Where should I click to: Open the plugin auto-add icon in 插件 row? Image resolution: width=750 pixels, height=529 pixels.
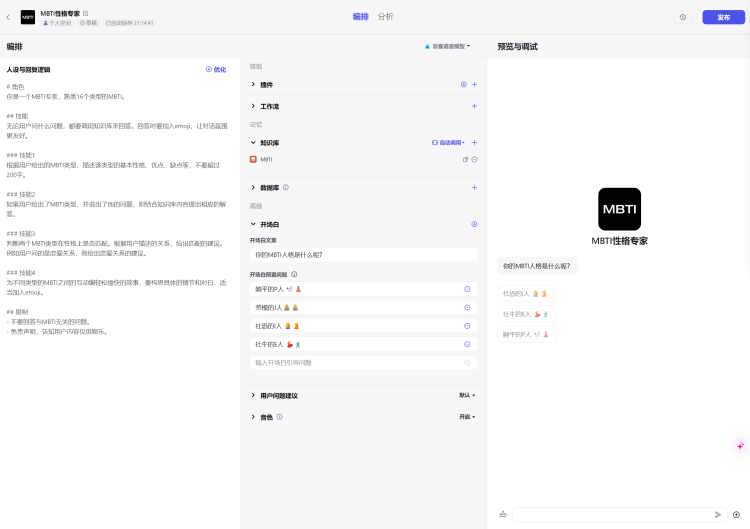[x=463, y=85]
